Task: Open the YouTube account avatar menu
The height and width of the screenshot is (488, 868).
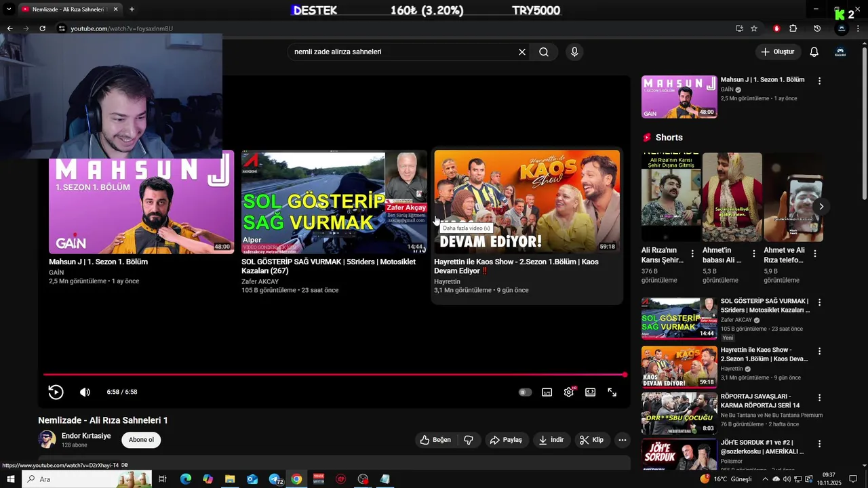Action: 840,52
